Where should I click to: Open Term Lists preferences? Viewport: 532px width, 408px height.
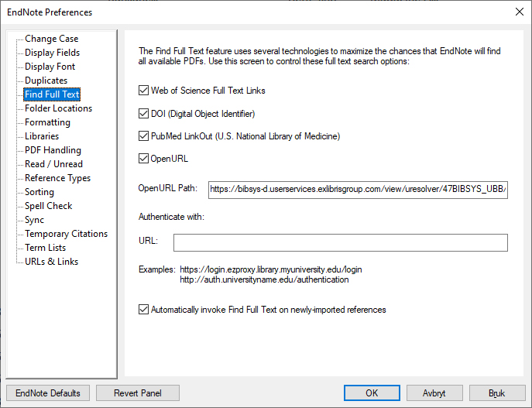(46, 247)
